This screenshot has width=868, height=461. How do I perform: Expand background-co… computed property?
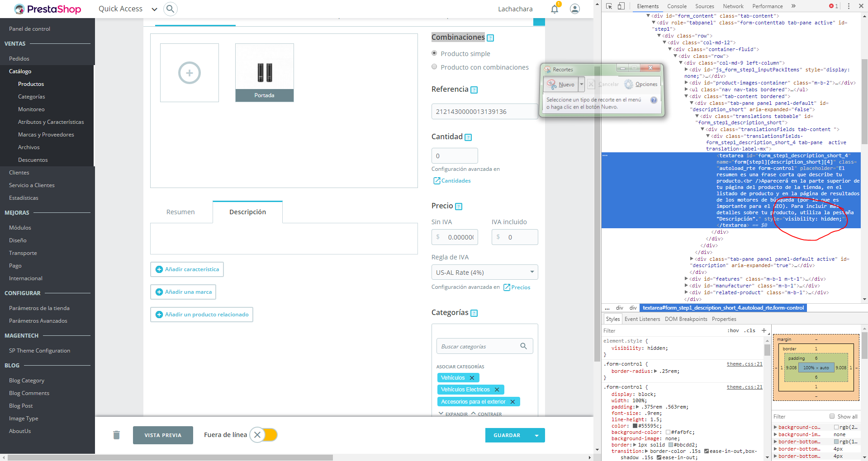[x=776, y=427]
